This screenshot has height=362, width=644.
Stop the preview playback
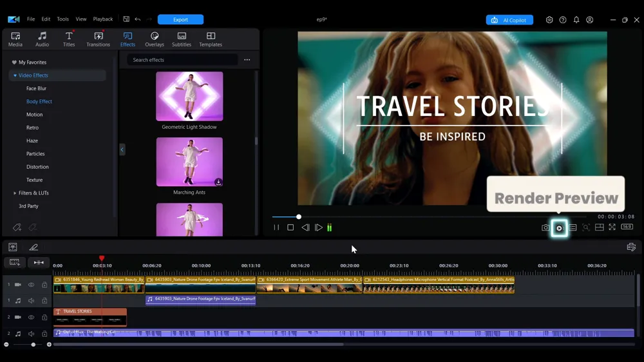[290, 227]
